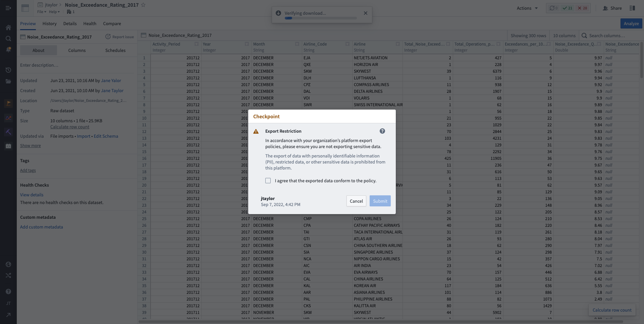Click the Enter description field
Screen dimensions: 644x324
[x=77, y=65]
